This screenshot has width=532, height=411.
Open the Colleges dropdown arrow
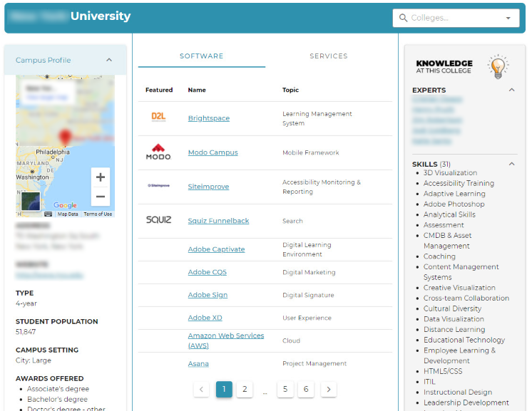(508, 19)
